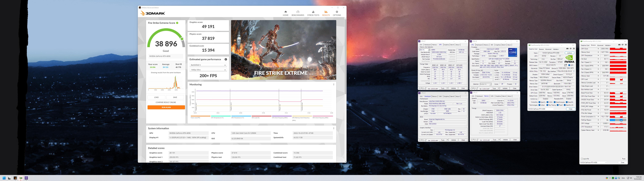
Task: Click the BIOS share/export icon in GPU-Z
Action: [x=566, y=65]
